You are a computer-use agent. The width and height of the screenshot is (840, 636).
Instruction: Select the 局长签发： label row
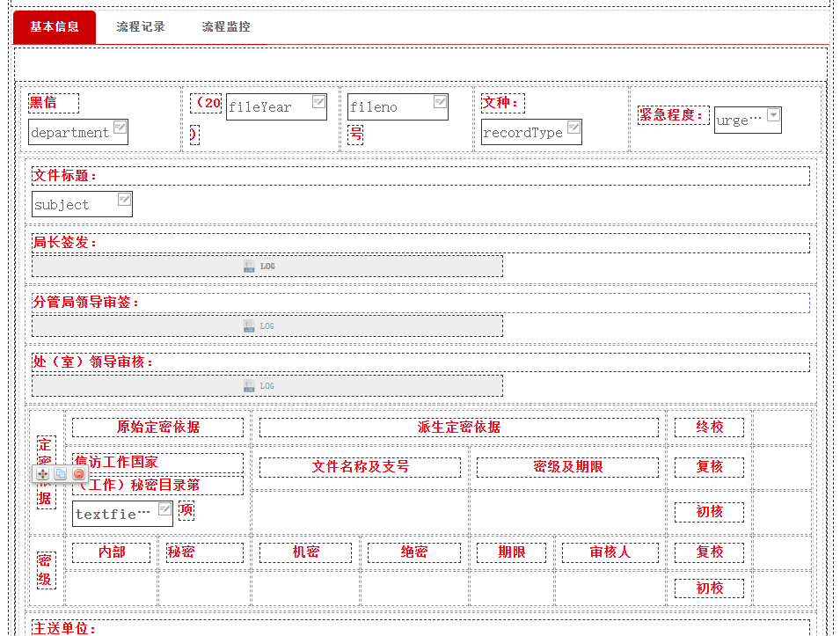420,243
